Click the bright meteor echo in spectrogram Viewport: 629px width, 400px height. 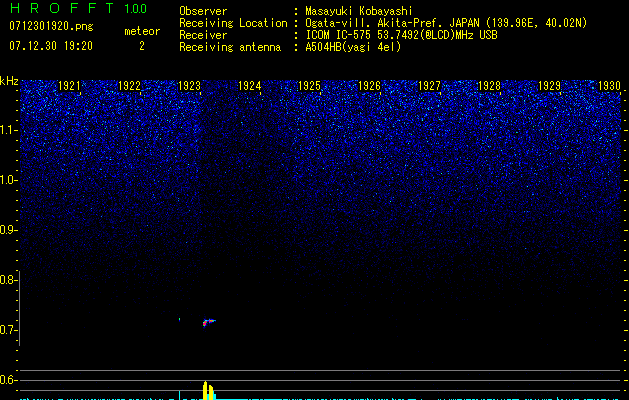[209, 322]
